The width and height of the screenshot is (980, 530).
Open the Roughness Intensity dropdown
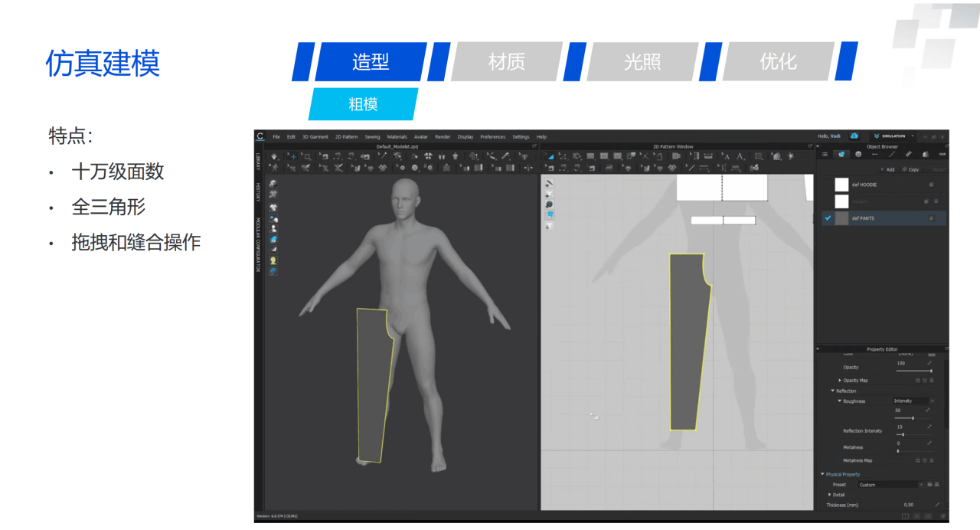tap(914, 401)
